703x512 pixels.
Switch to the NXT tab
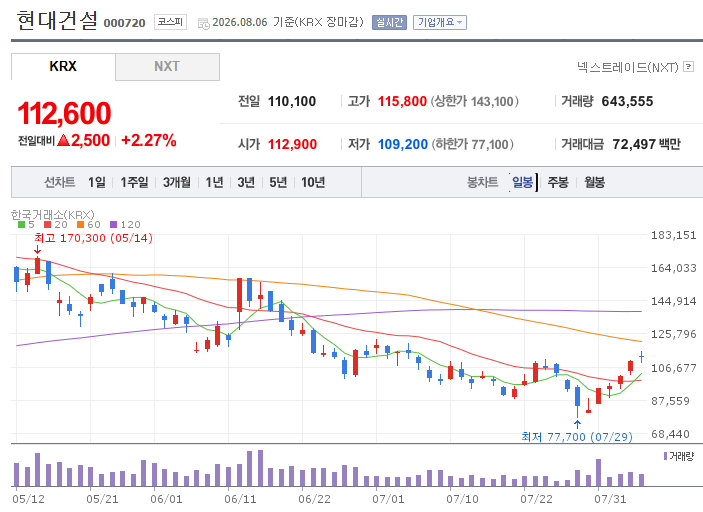(167, 67)
